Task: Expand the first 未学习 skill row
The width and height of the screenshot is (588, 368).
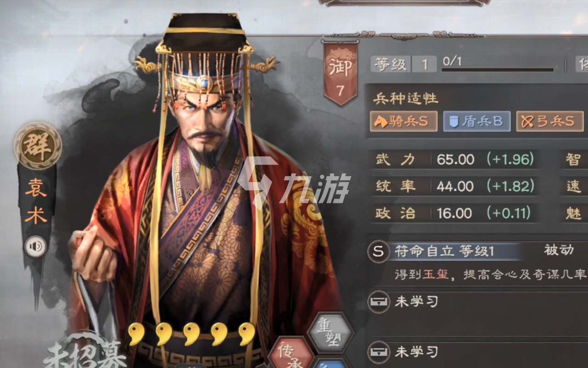Action: pyautogui.click(x=477, y=302)
